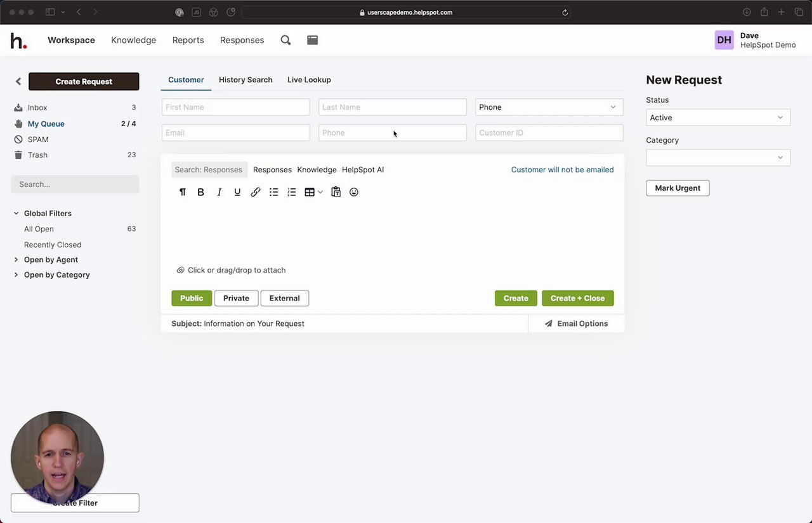Click the back arrow beside Create Request
The width and height of the screenshot is (812, 523).
pos(18,81)
